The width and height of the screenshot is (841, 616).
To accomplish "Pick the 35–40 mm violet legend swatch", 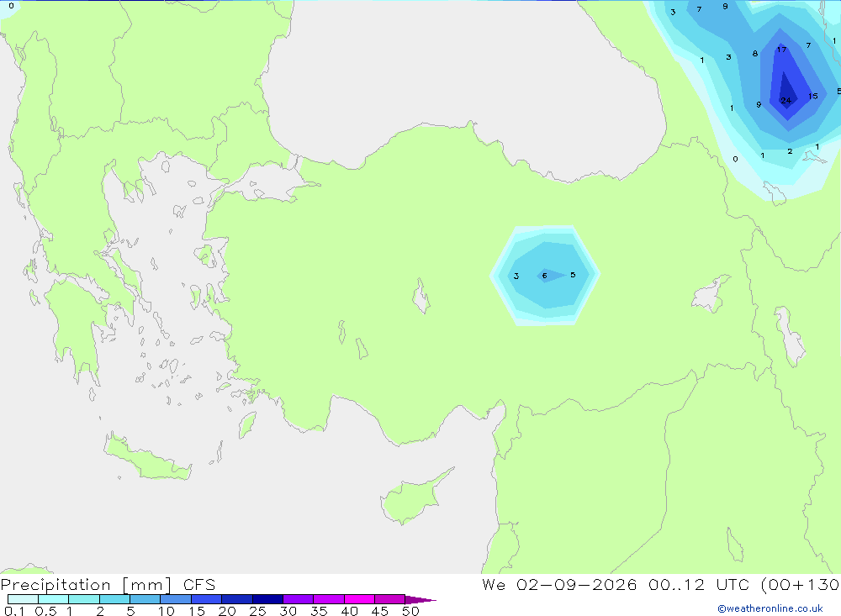I will [x=329, y=599].
